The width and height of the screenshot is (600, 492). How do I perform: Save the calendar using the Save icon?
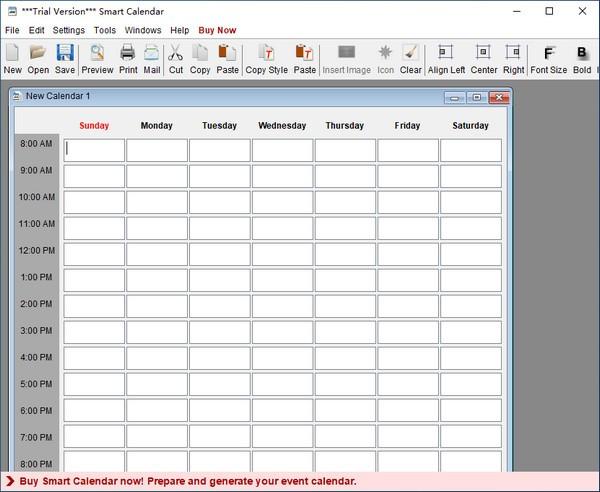click(65, 58)
